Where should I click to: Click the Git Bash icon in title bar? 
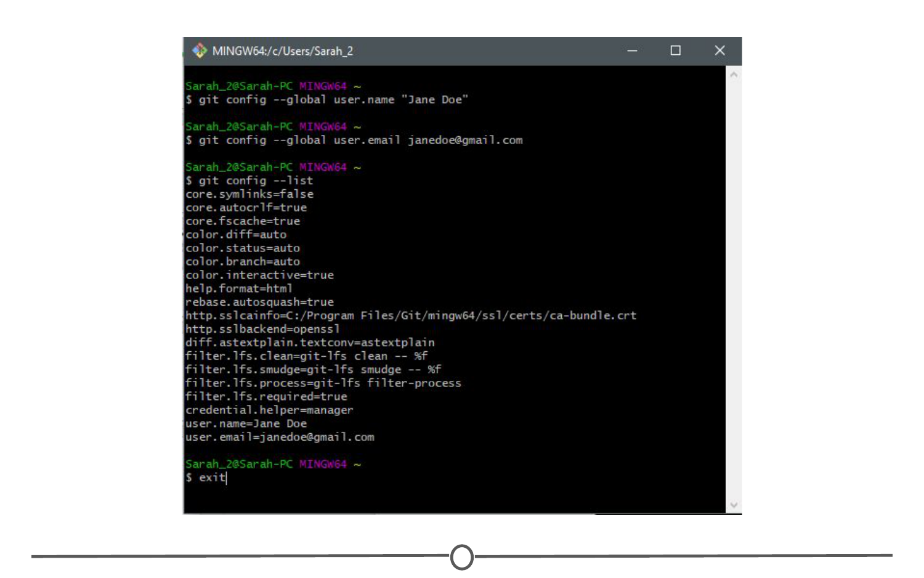click(x=199, y=51)
